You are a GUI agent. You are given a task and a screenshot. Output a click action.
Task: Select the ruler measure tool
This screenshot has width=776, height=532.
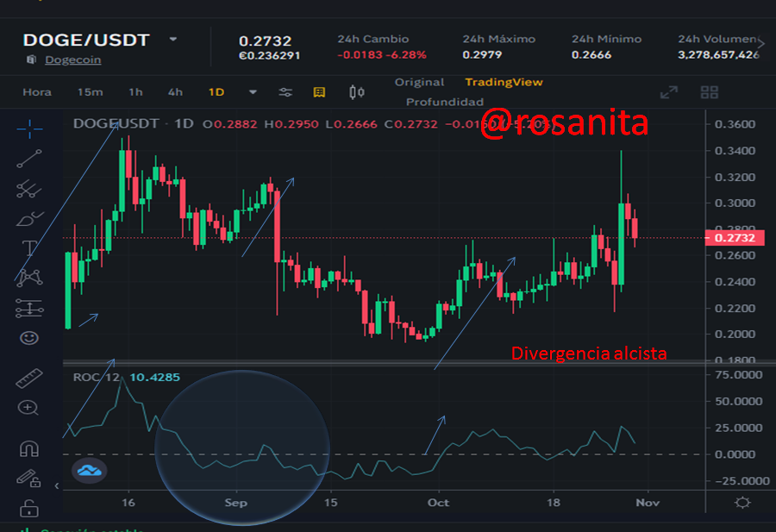29,379
